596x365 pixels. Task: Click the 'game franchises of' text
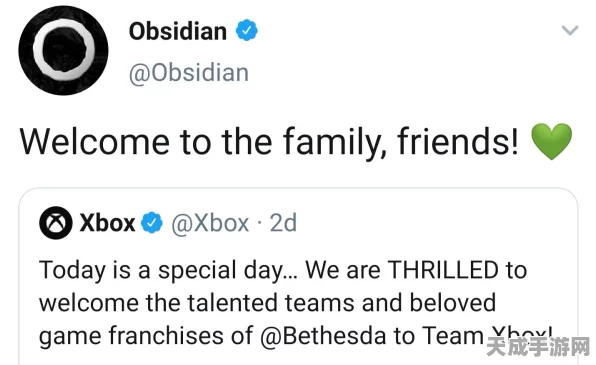(146, 336)
